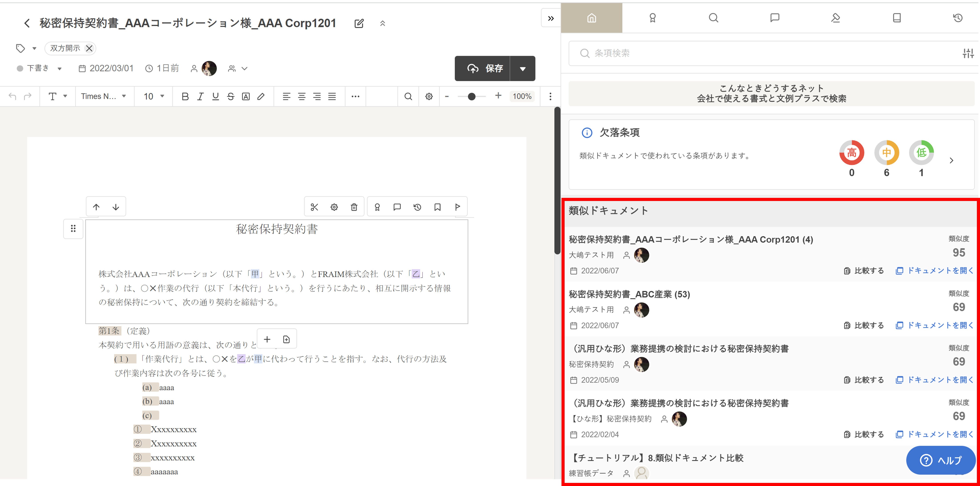This screenshot has height=486, width=980.
Task: Expand the save options dropdown arrow
Action: point(522,69)
